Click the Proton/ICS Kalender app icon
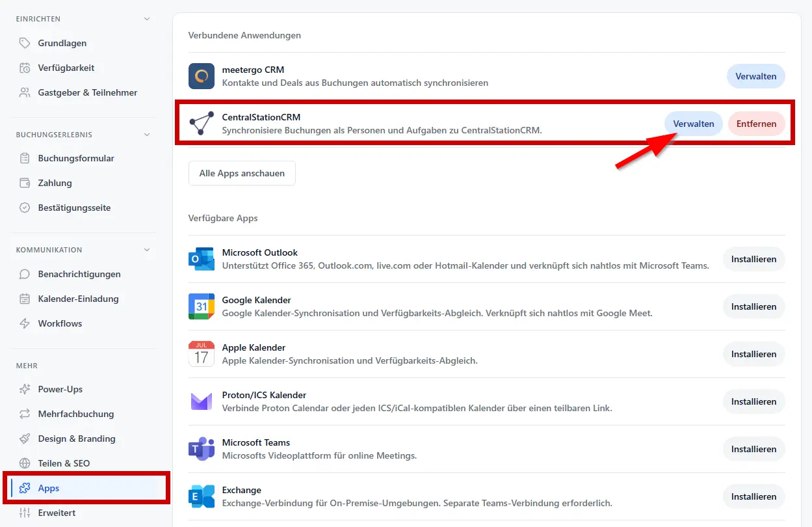The height and width of the screenshot is (527, 812). coord(202,401)
